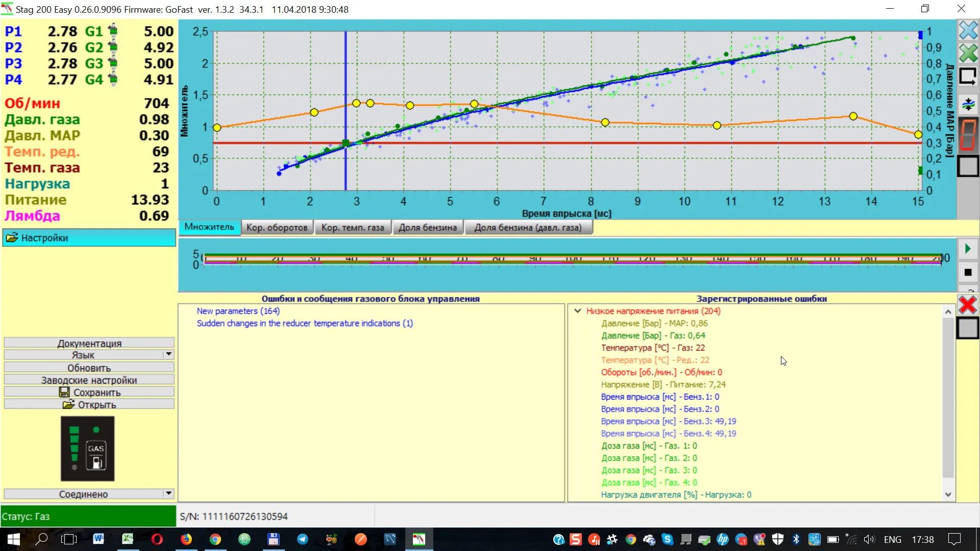980x551 pixels.
Task: Click the volume speaker tray icon
Action: pyautogui.click(x=869, y=539)
